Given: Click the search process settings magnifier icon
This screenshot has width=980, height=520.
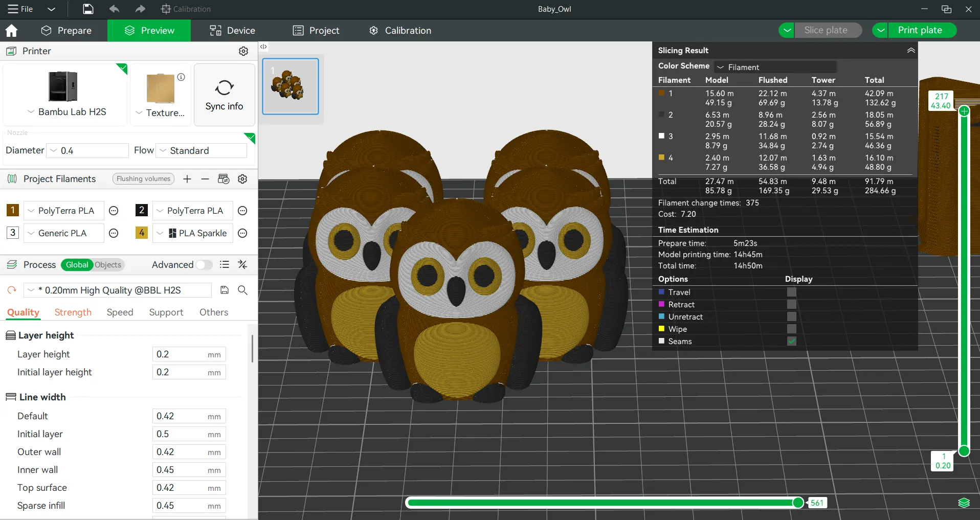Looking at the screenshot, I should tap(243, 290).
